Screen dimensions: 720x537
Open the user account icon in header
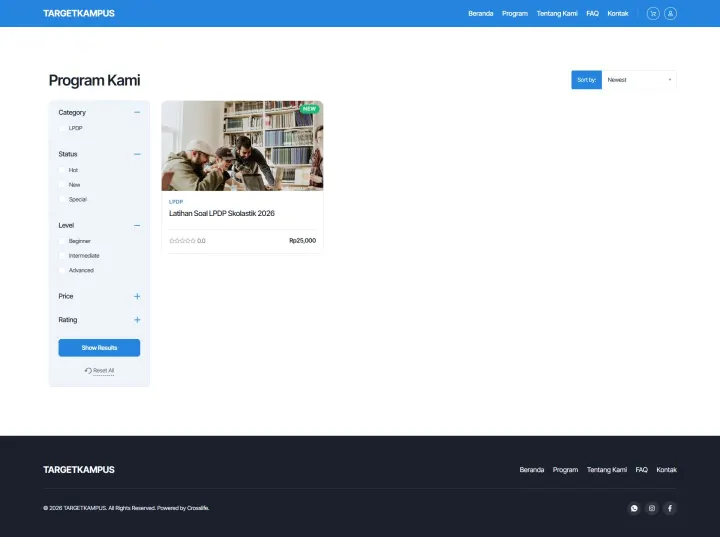click(x=670, y=13)
